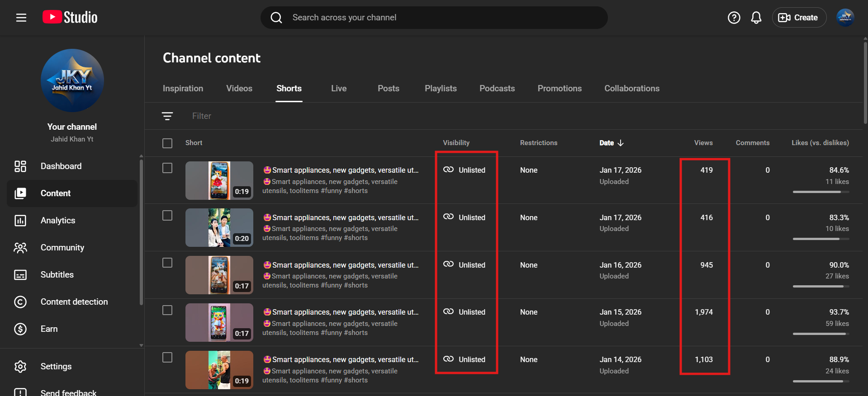
Task: Switch to the Playlists tab
Action: click(440, 89)
